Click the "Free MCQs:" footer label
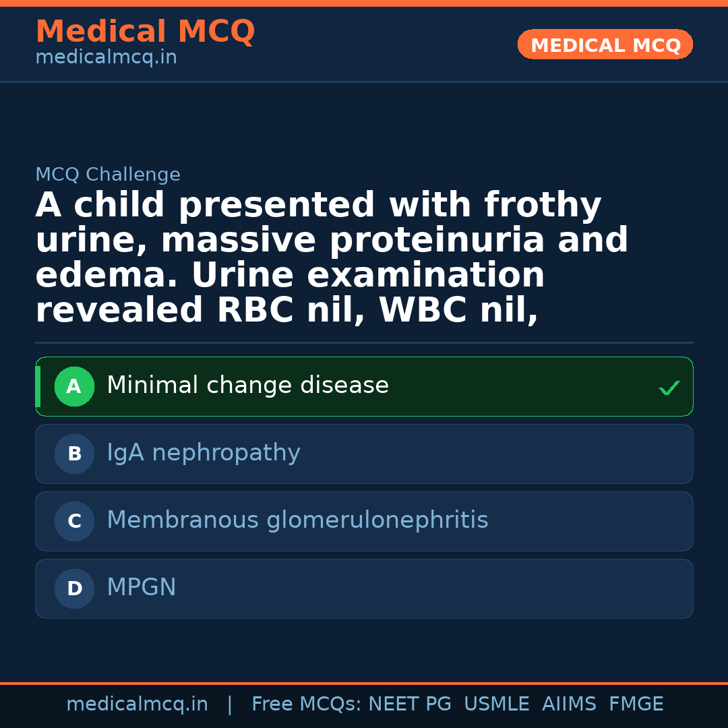 307,704
